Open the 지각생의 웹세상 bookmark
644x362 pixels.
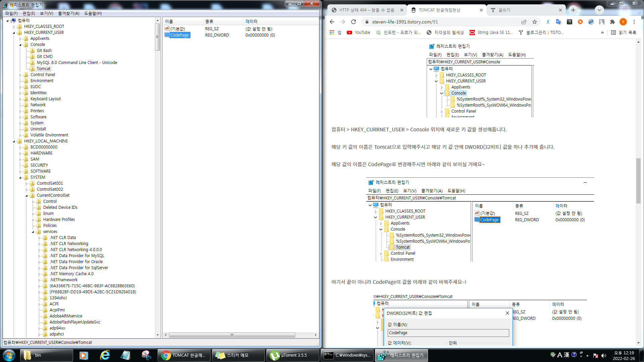point(445,33)
